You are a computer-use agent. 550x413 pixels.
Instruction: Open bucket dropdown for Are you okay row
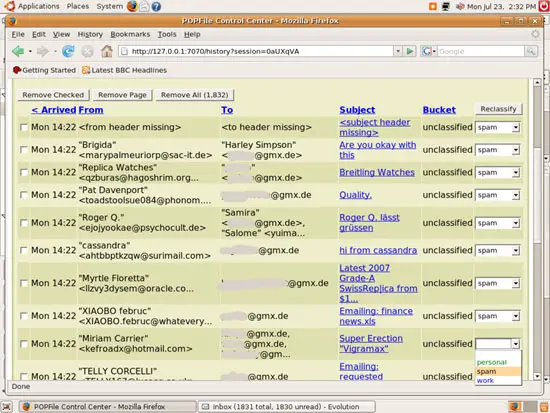pos(497,150)
